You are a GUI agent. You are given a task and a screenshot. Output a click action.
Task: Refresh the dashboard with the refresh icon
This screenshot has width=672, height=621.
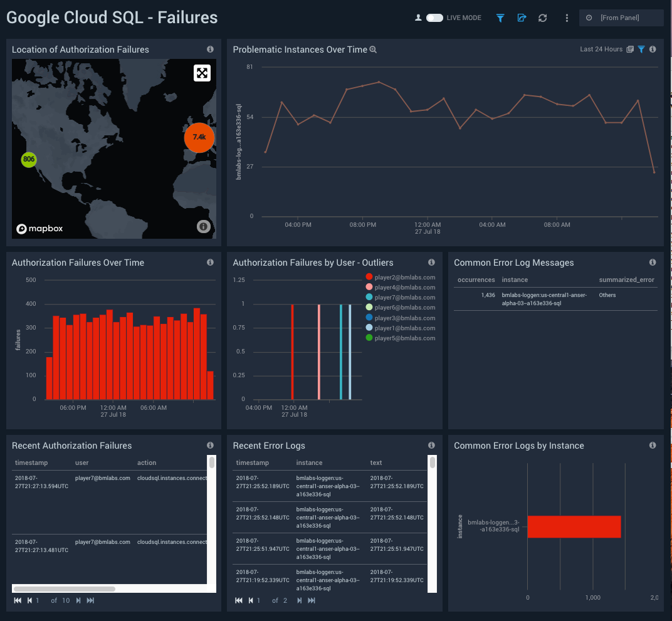click(x=542, y=18)
